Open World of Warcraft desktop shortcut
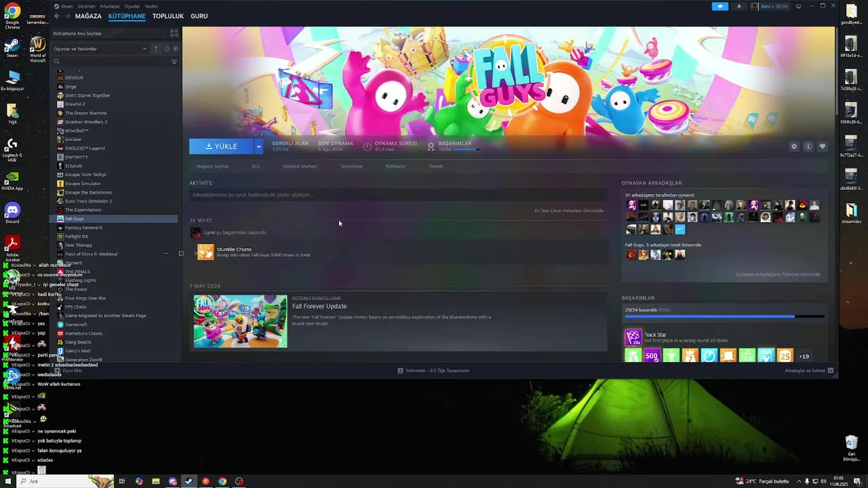The height and width of the screenshot is (488, 868). coord(38,49)
